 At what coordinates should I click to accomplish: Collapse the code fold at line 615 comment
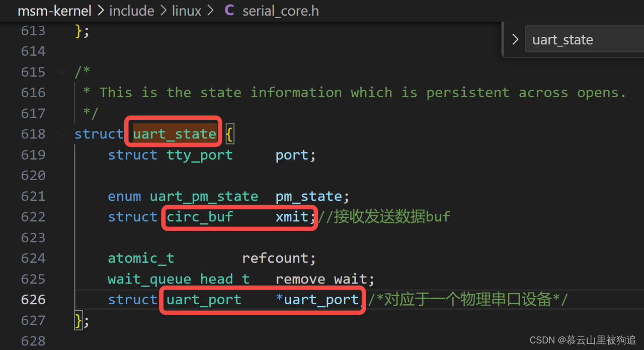click(61, 72)
